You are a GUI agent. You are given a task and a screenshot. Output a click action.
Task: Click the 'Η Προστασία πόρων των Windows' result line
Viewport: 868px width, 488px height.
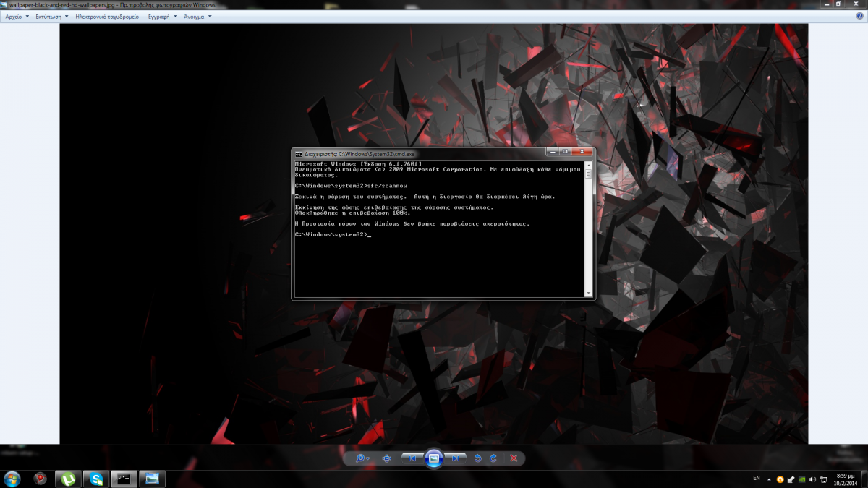point(412,223)
